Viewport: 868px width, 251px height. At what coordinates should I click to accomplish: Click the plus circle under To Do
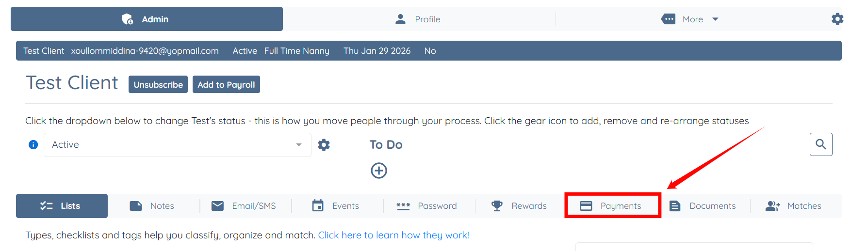[378, 171]
